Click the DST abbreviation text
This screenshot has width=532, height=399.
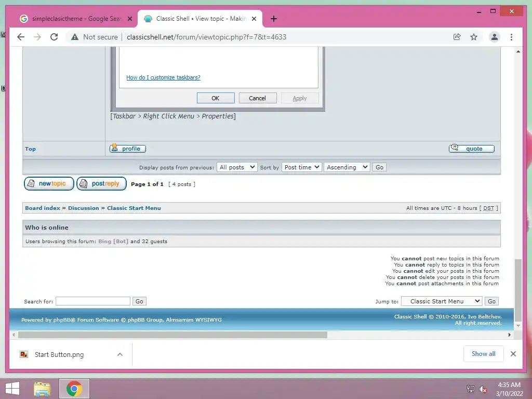pyautogui.click(x=488, y=208)
